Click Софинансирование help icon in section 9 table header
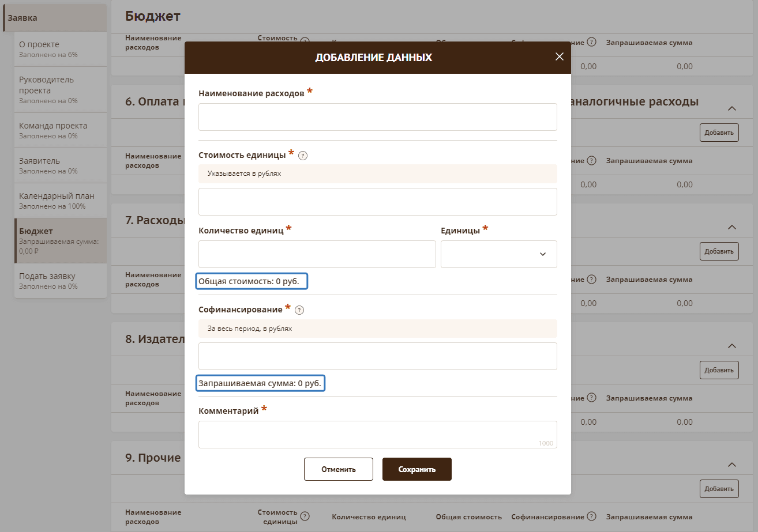758x532 pixels. 591,516
